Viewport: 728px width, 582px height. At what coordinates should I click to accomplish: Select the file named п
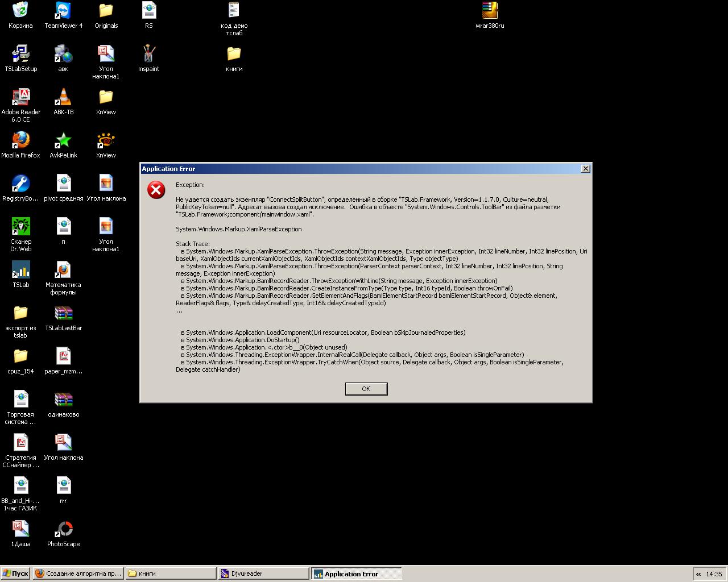click(63, 231)
